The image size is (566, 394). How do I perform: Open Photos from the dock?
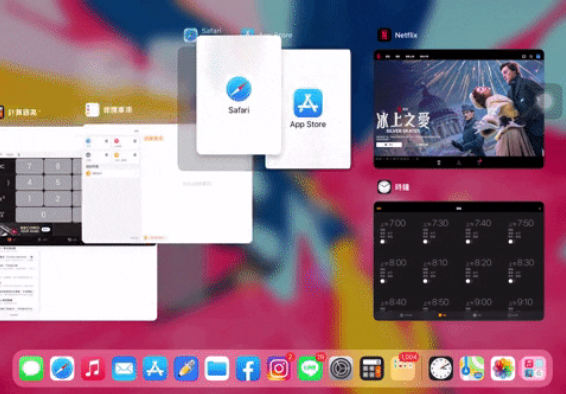pos(503,368)
